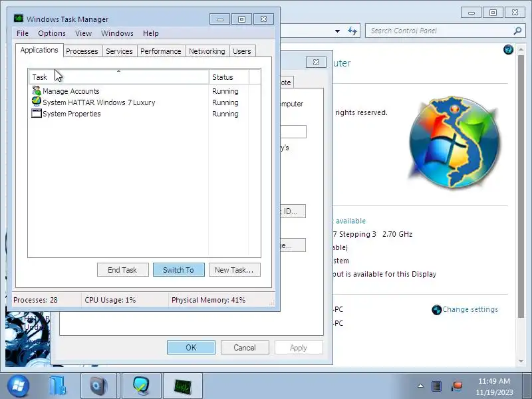532x399 pixels.
Task: Click Running status of Manage Accounts
Action: pyautogui.click(x=225, y=91)
